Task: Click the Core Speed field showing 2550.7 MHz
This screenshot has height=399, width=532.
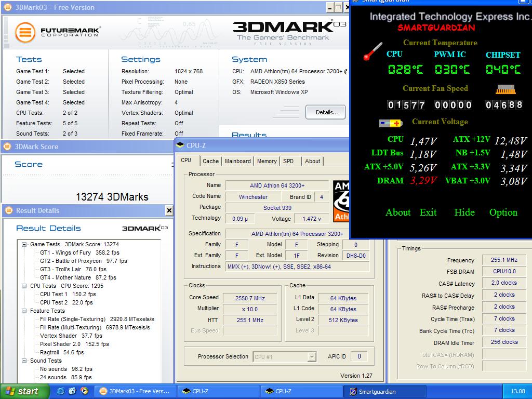Action: point(250,298)
